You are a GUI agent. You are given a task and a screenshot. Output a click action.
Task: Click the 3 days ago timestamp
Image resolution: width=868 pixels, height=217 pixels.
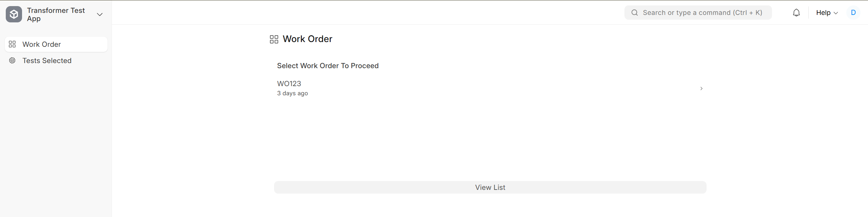point(292,93)
